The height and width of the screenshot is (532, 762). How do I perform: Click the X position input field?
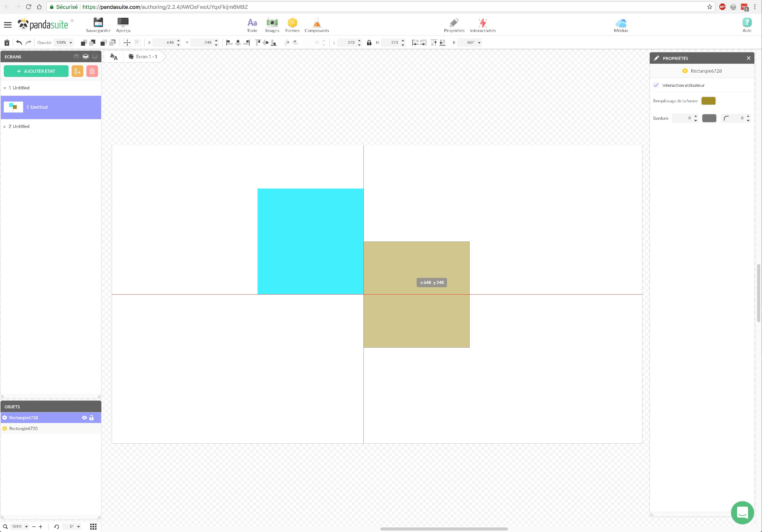[x=164, y=42]
